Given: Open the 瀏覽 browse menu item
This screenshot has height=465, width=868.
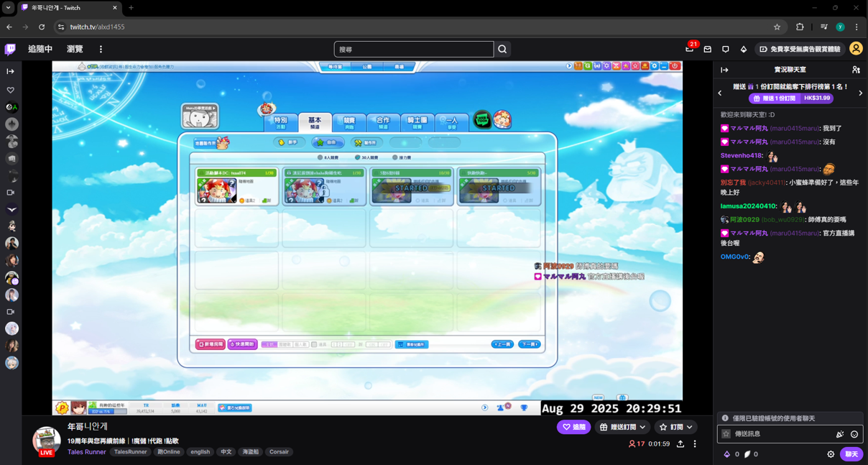Looking at the screenshot, I should tap(75, 50).
